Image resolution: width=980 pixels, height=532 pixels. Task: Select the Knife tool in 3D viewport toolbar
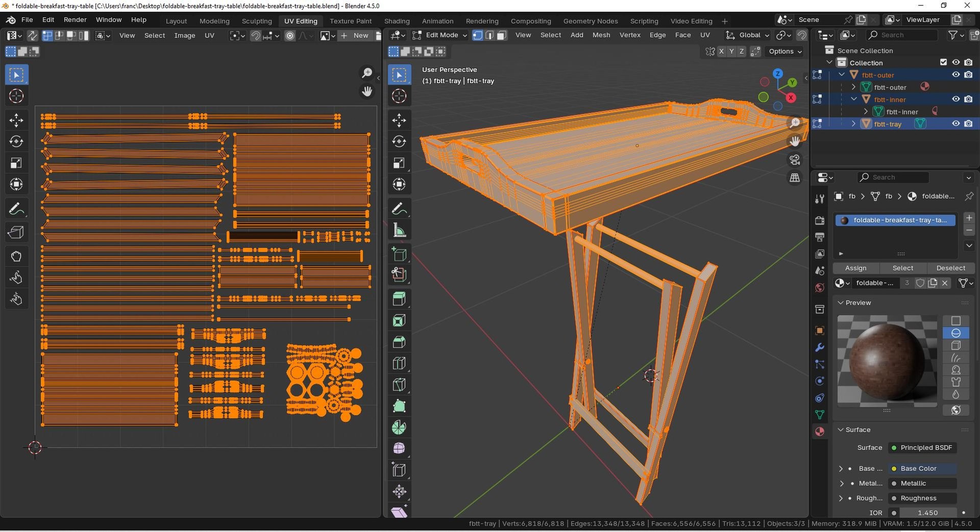399,385
